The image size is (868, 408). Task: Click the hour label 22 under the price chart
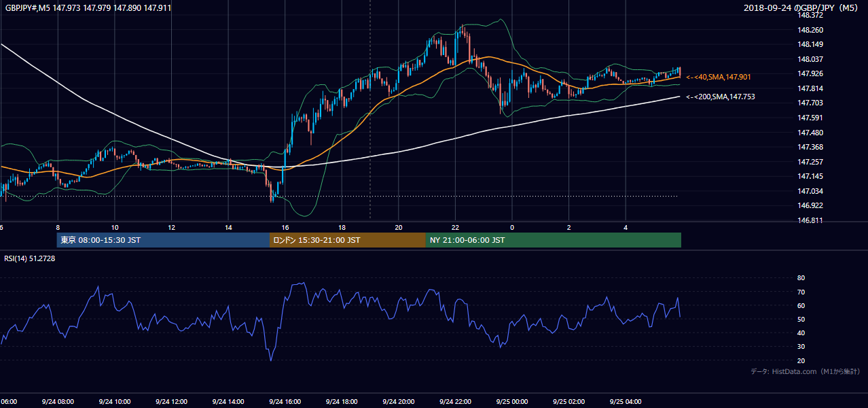tap(455, 228)
